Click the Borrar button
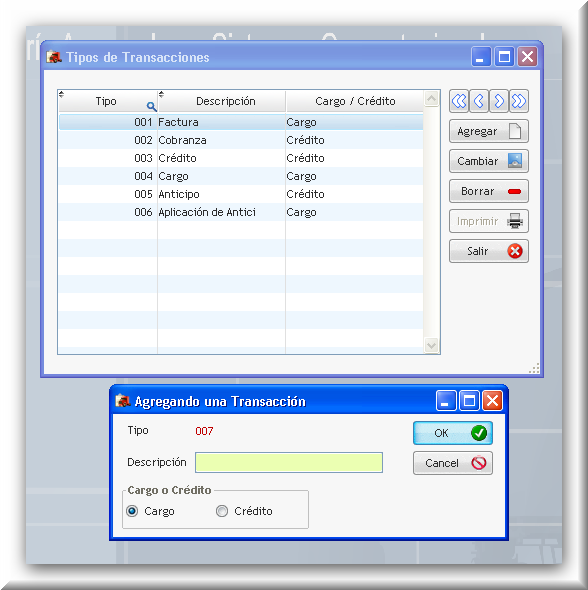This screenshot has height=590, width=588. (x=489, y=191)
